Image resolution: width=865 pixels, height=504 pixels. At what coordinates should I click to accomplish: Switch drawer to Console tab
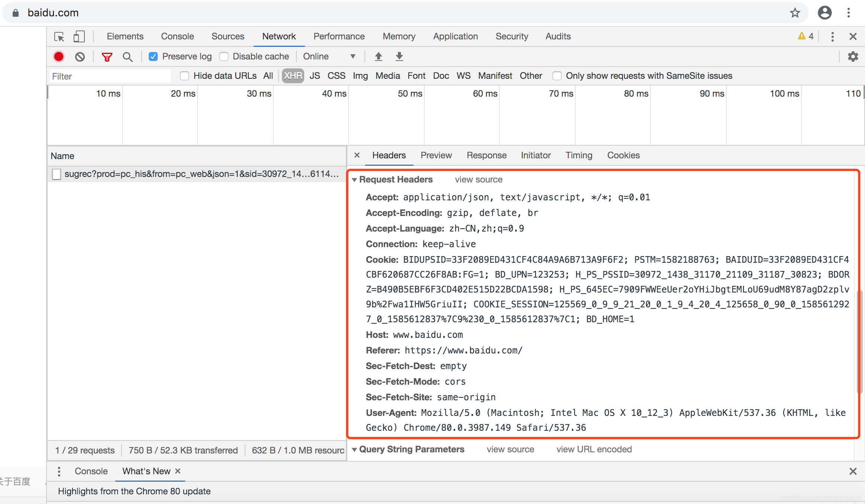pos(91,471)
